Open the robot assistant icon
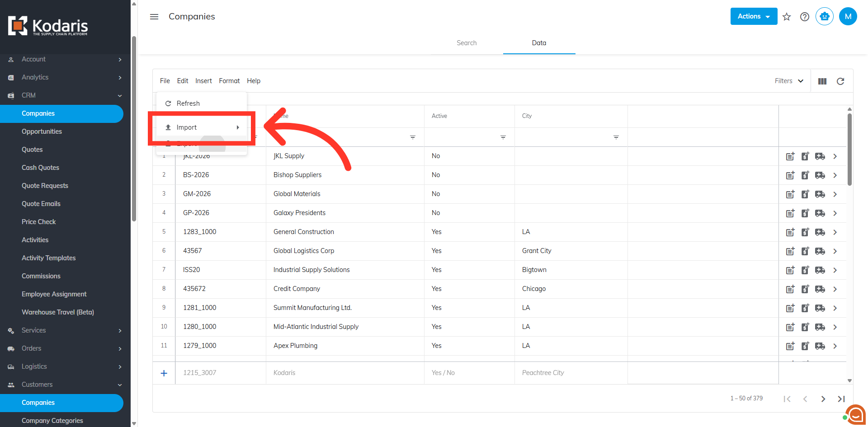 (825, 16)
